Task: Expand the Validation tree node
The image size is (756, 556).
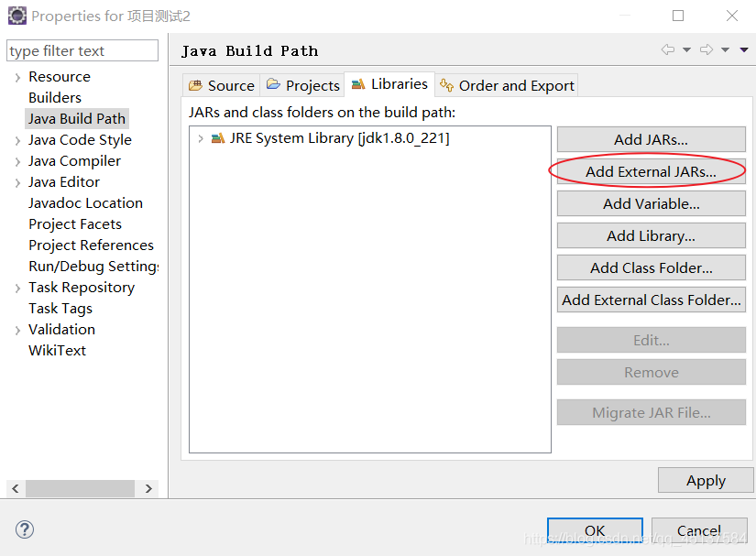Action: (17, 330)
